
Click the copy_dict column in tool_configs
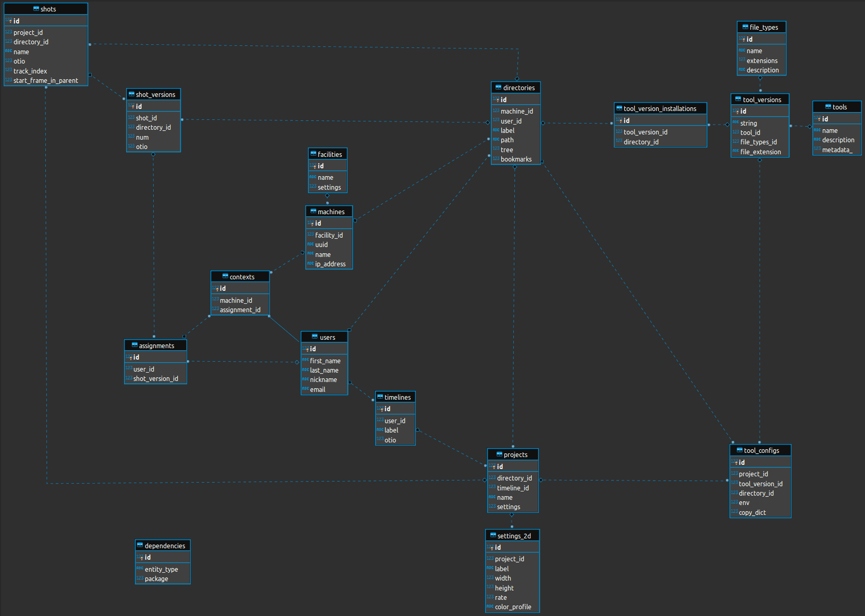(752, 513)
